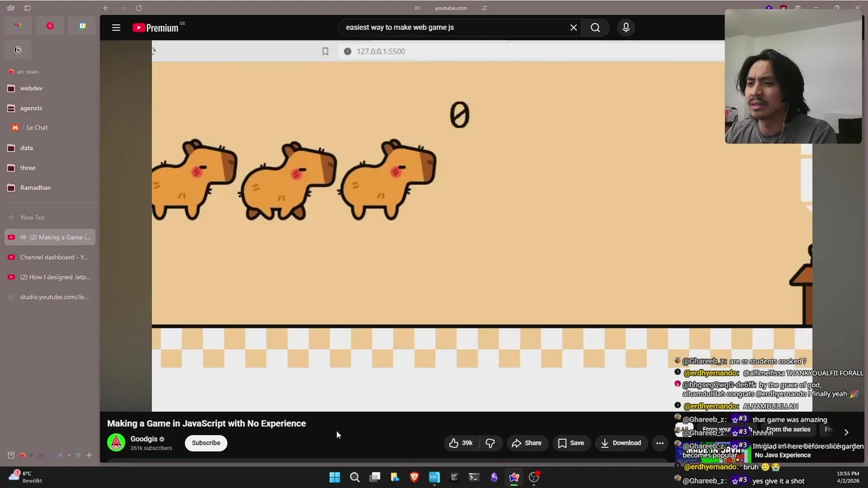This screenshot has height=488, width=868.
Task: Share the video
Action: pyautogui.click(x=526, y=443)
